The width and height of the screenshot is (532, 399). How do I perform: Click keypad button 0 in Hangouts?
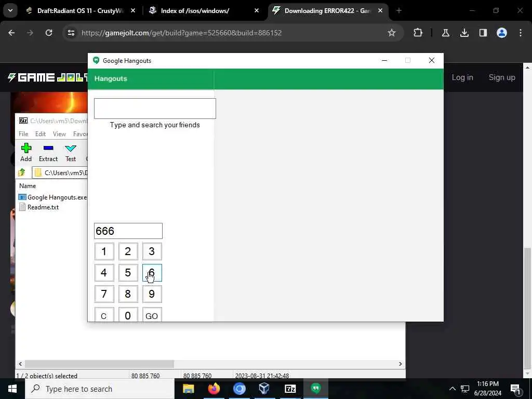128,314
